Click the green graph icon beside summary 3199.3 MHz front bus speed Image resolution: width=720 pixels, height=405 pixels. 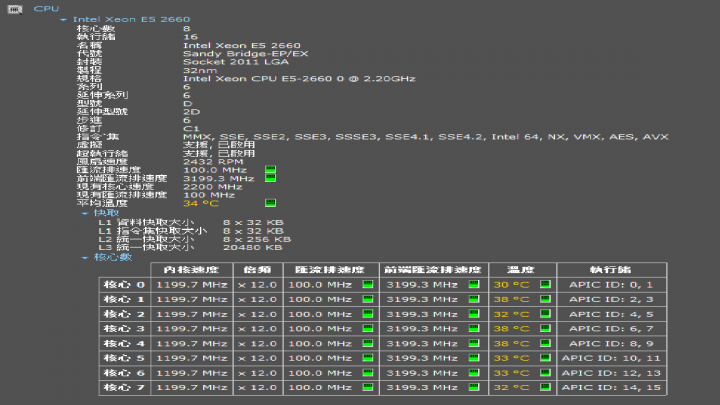(270, 178)
